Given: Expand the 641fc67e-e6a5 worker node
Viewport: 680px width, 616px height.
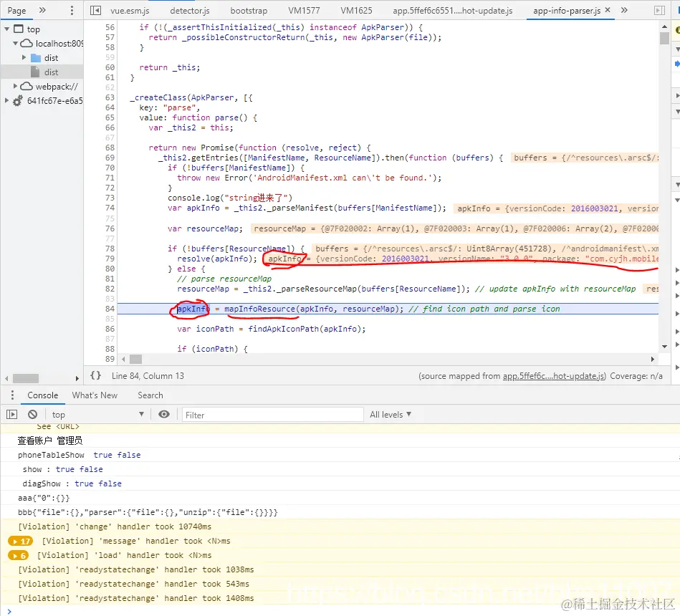Looking at the screenshot, I should pos(7,100).
